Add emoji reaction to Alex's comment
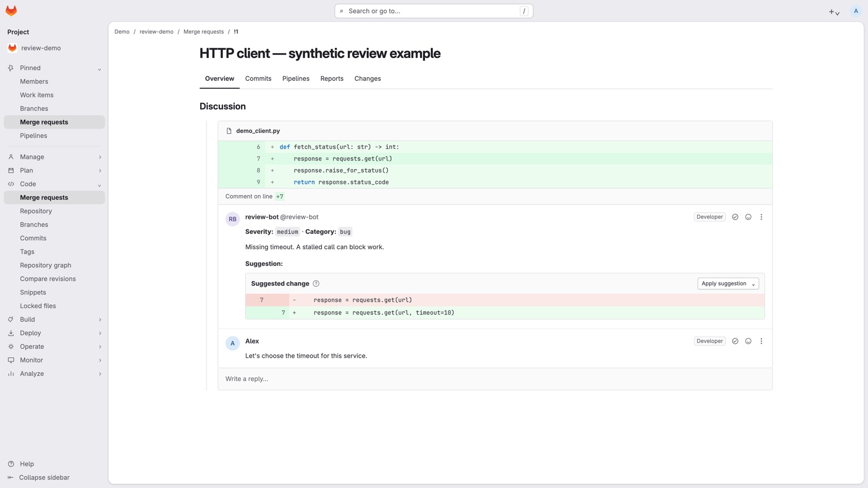This screenshot has height=488, width=868. coord(748,341)
